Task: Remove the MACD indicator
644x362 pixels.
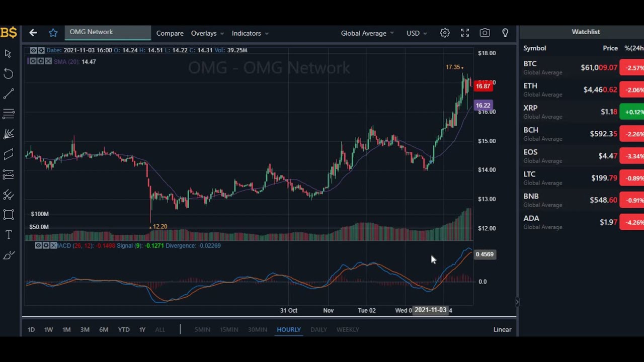Action: pyautogui.click(x=53, y=245)
